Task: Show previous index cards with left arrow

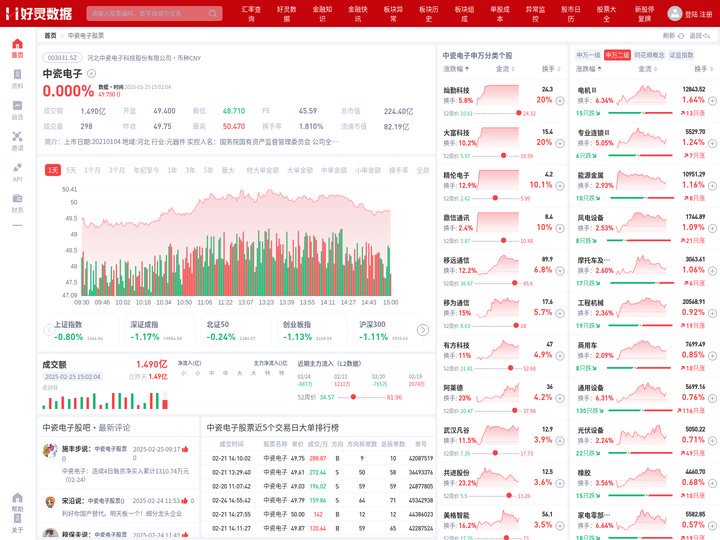Action: click(49, 330)
